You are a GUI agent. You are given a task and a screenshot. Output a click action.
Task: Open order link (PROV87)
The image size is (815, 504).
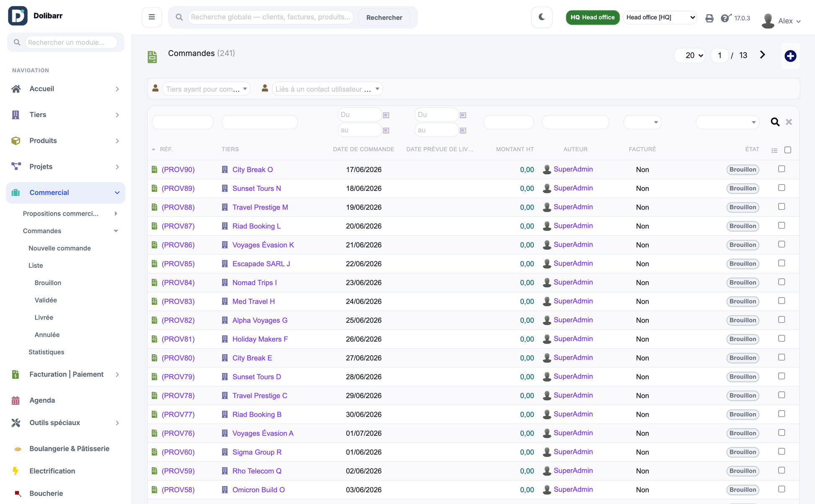pos(178,226)
